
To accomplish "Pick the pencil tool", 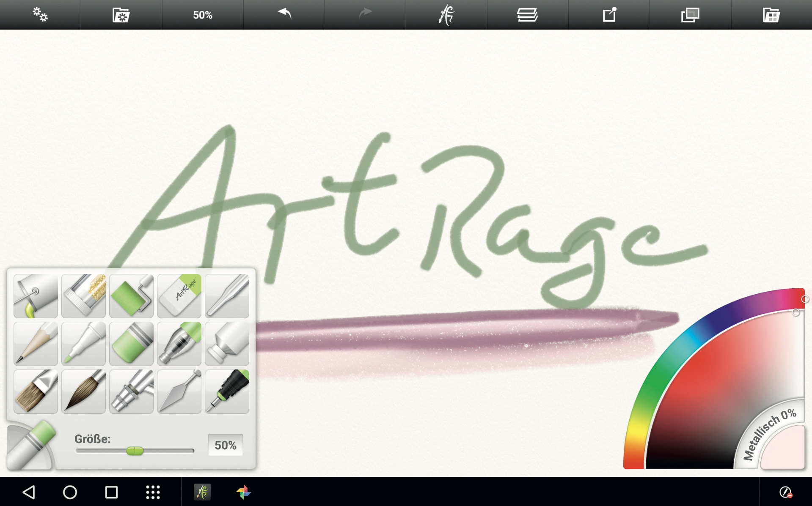I will pyautogui.click(x=36, y=343).
